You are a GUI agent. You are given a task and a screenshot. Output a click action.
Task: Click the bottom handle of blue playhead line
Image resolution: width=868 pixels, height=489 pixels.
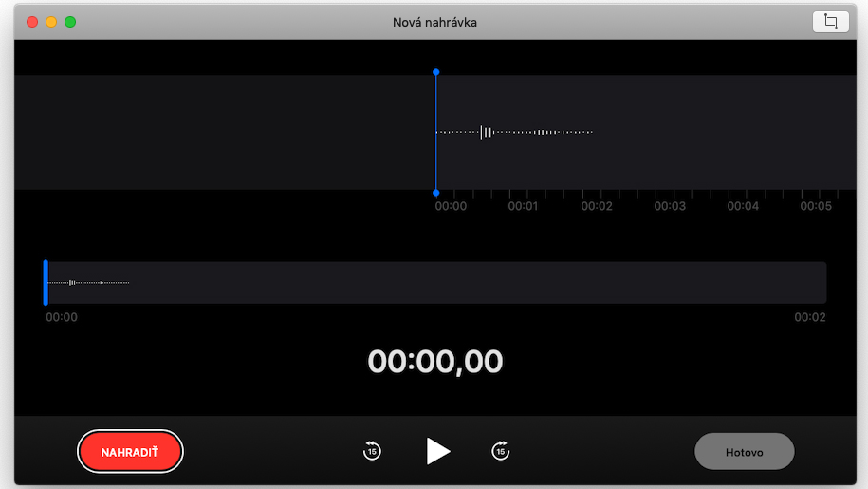tap(436, 193)
